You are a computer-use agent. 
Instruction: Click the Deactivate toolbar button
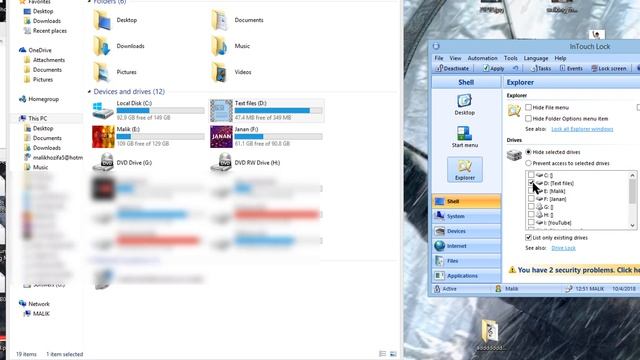pyautogui.click(x=452, y=69)
